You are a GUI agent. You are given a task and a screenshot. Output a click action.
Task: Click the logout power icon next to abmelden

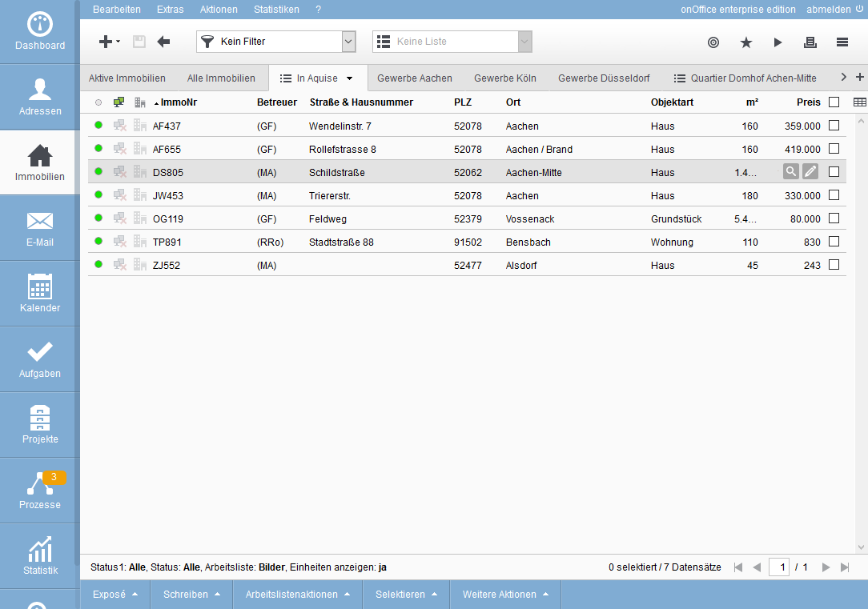click(x=860, y=9)
